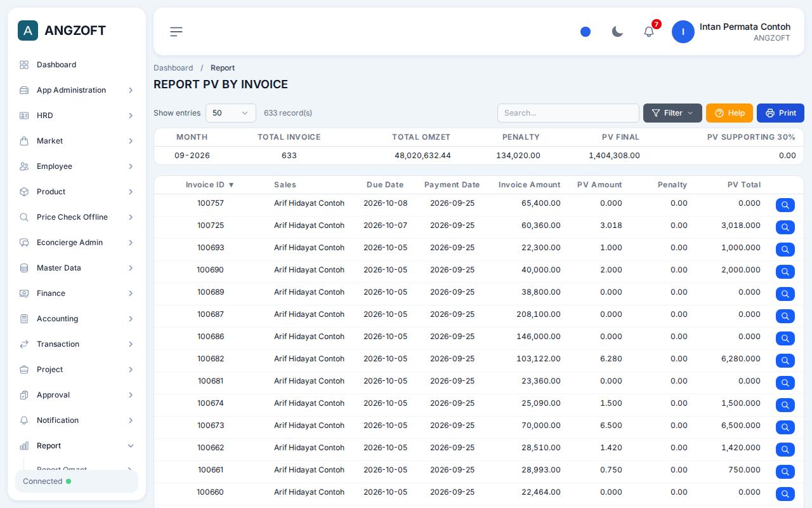
Task: Open Price Check Offline menu
Action: tap(77, 217)
